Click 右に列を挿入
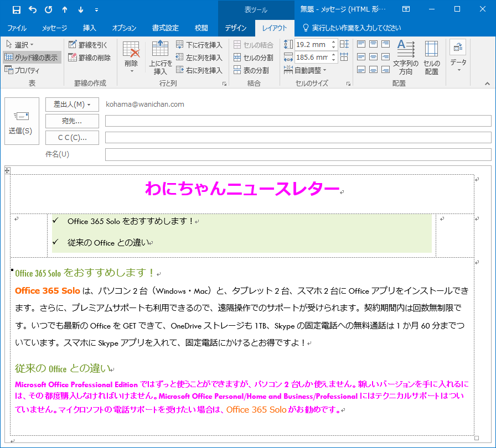 tap(199, 70)
